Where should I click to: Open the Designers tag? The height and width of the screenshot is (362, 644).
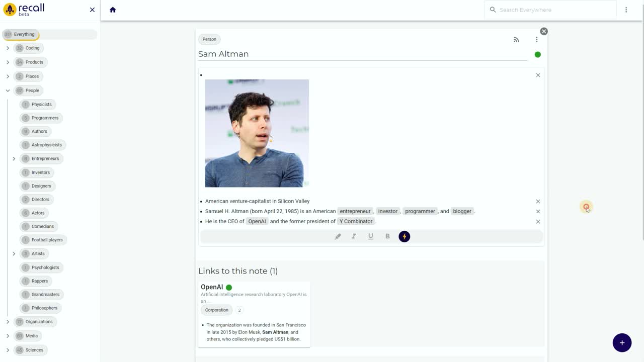(x=37, y=186)
